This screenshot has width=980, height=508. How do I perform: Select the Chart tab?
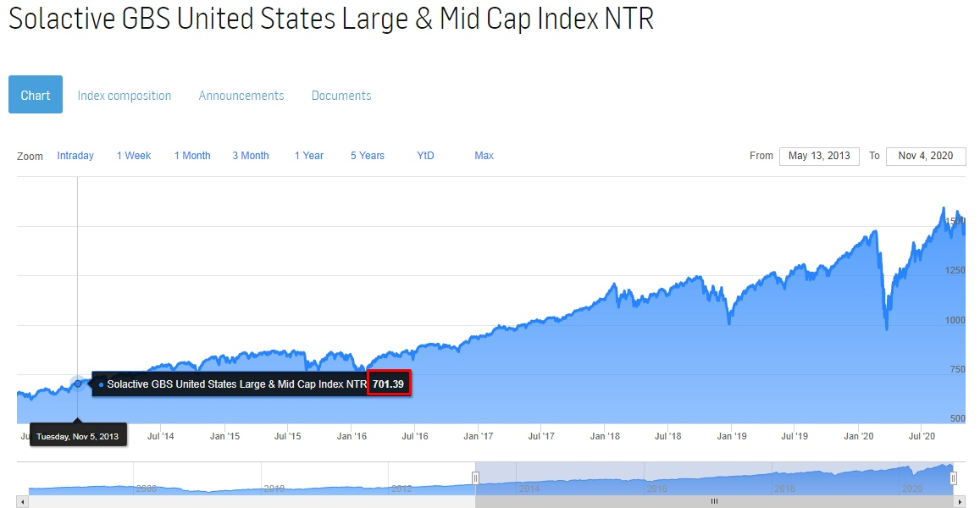pos(36,94)
